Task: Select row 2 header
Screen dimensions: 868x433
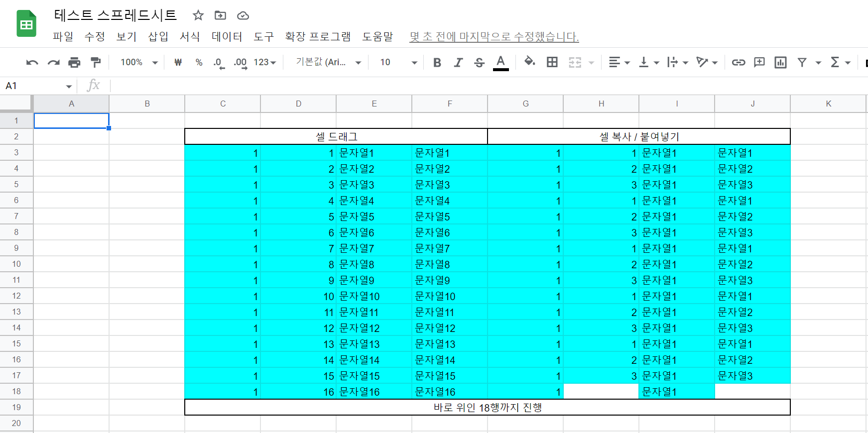Action: 16,136
